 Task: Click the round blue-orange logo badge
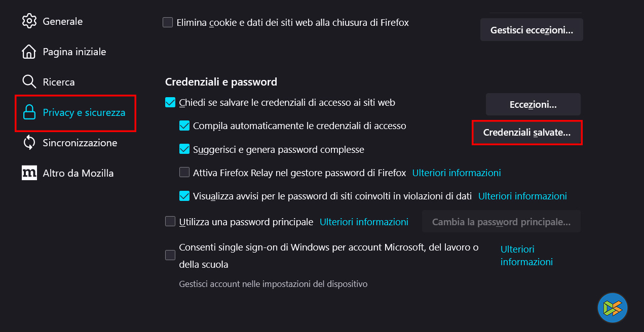(x=612, y=307)
